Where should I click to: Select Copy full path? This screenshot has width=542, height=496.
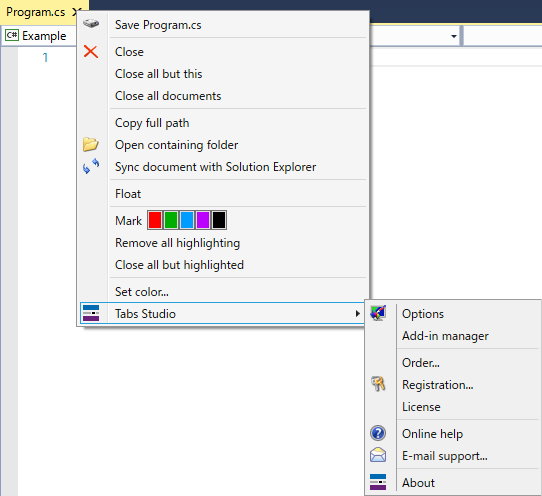(223, 123)
